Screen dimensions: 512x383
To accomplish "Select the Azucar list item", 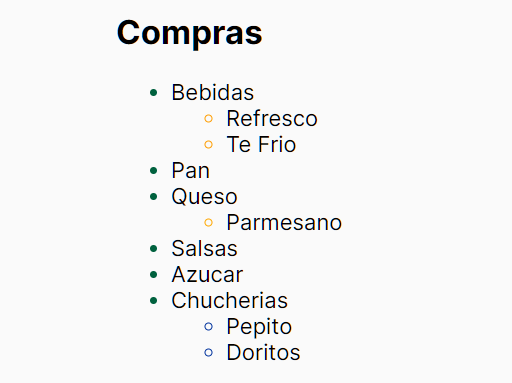I will pos(207,274).
